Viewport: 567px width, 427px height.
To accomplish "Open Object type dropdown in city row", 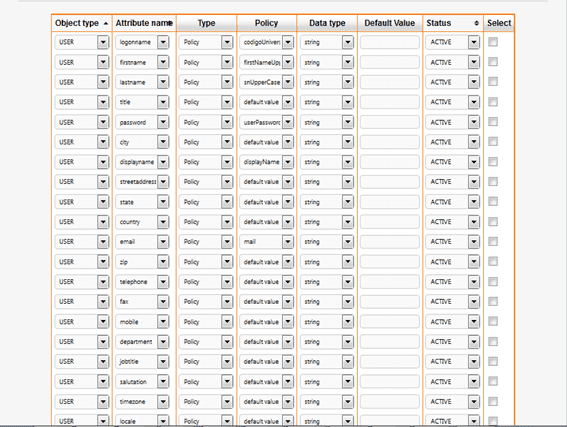I will click(103, 142).
